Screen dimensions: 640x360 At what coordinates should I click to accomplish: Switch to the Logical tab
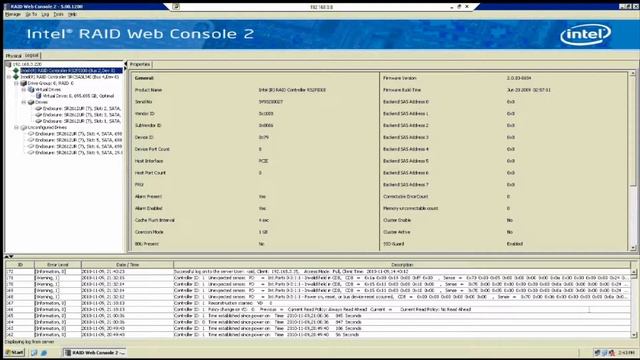click(x=32, y=55)
